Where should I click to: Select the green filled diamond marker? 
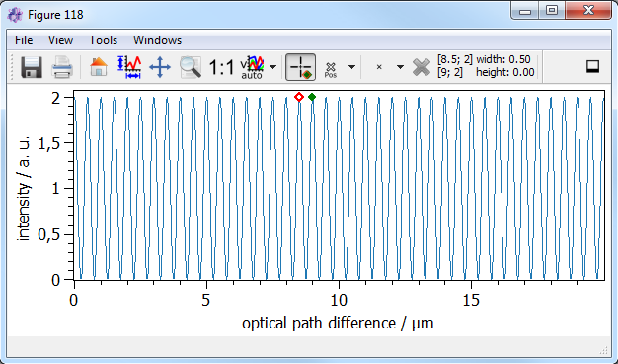tap(312, 97)
